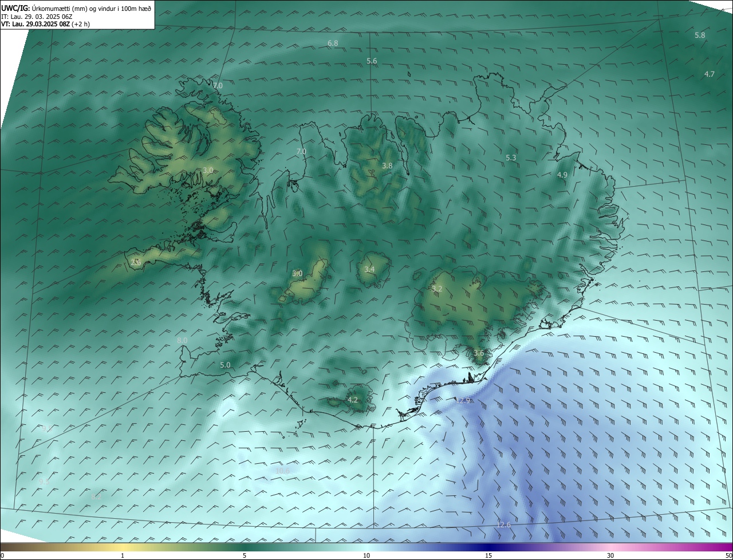The image size is (733, 560).
Task: Click the 5.8 value label on the map
Action: pos(700,35)
